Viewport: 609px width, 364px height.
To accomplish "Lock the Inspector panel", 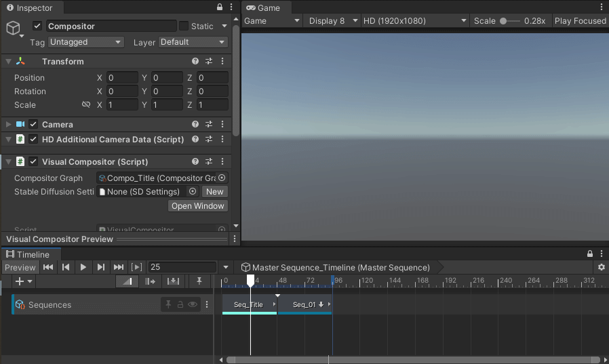I will coord(220,7).
